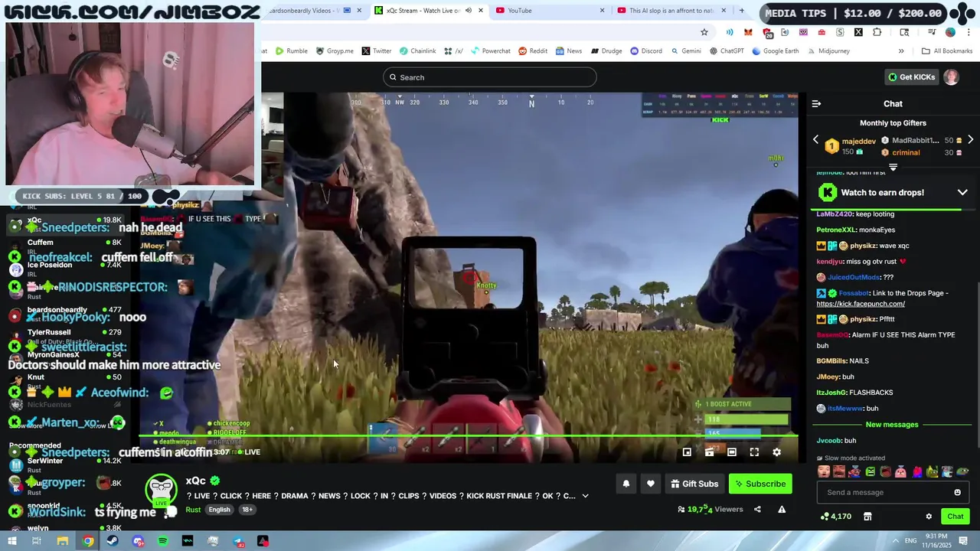Click the Subscribe button
Viewport: 980px width, 551px height.
coord(760,484)
